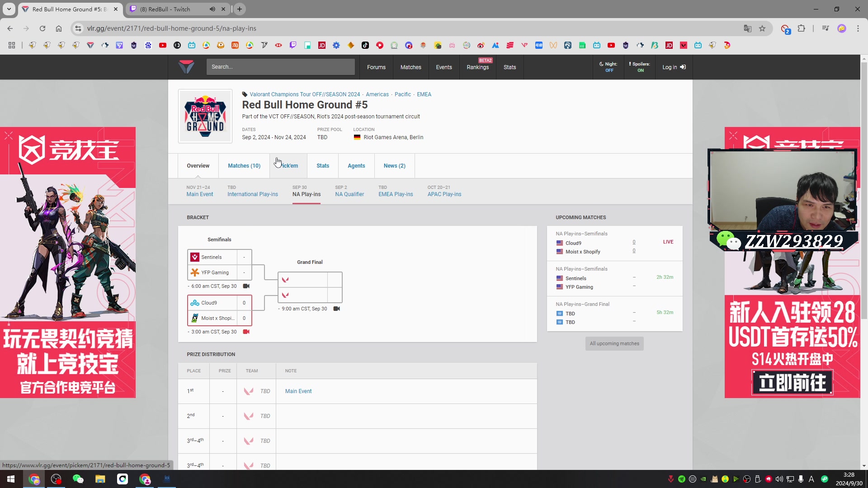Open the Events nav item

[443, 67]
